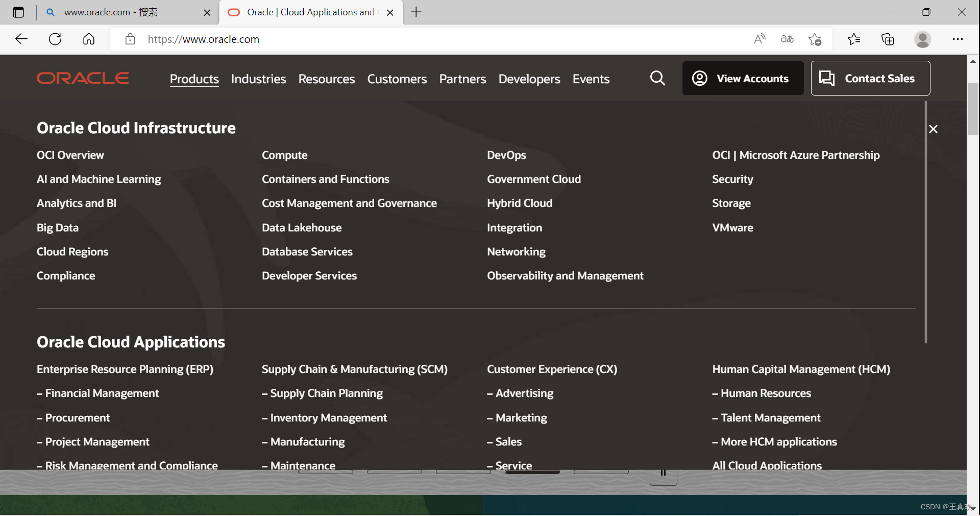Click the Oracle logo
This screenshot has height=516, width=980.
click(x=83, y=78)
